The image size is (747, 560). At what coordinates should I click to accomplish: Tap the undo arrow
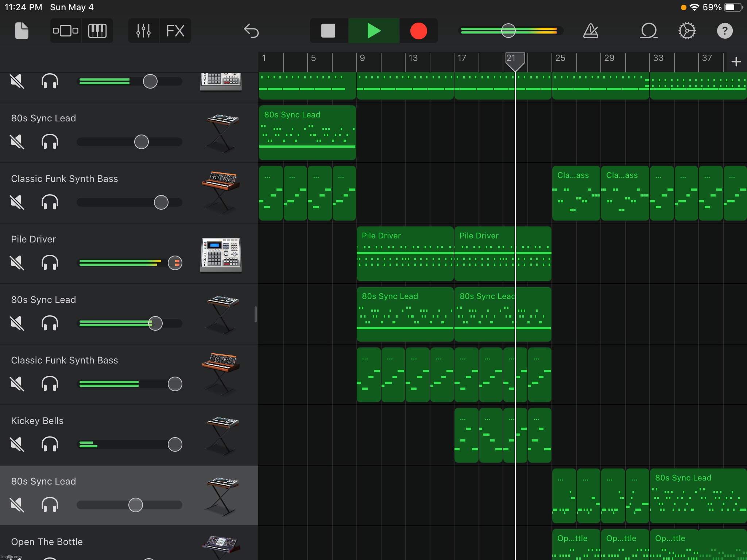[251, 31]
